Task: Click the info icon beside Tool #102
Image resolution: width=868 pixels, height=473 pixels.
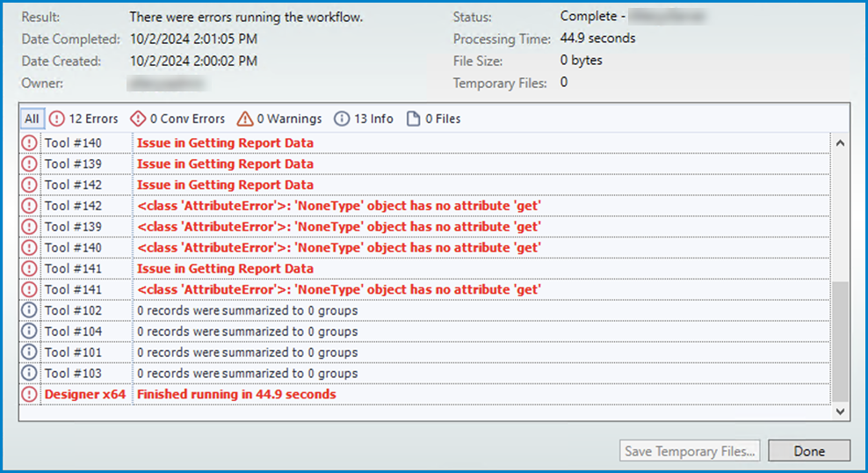Action: pyautogui.click(x=29, y=310)
